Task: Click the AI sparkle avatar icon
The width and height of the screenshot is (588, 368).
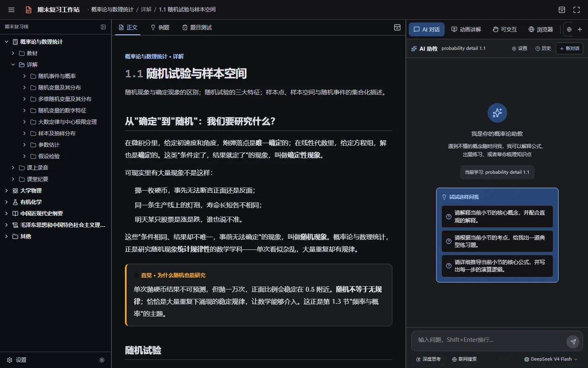Action: [497, 113]
